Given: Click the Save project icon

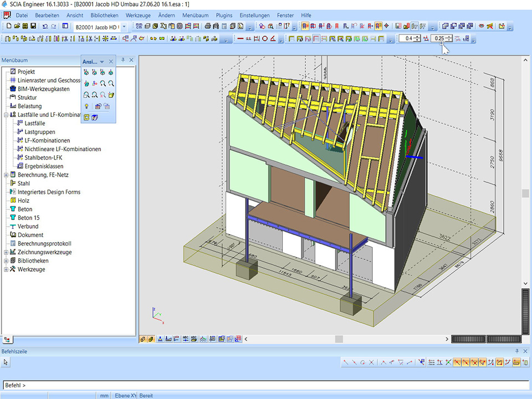Looking at the screenshot, I should (x=33, y=27).
